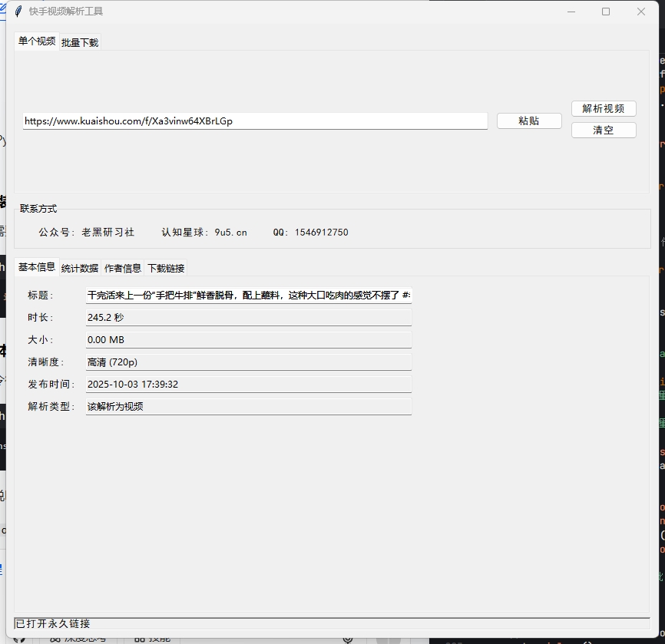Select the 单个视频 tab

pos(35,42)
